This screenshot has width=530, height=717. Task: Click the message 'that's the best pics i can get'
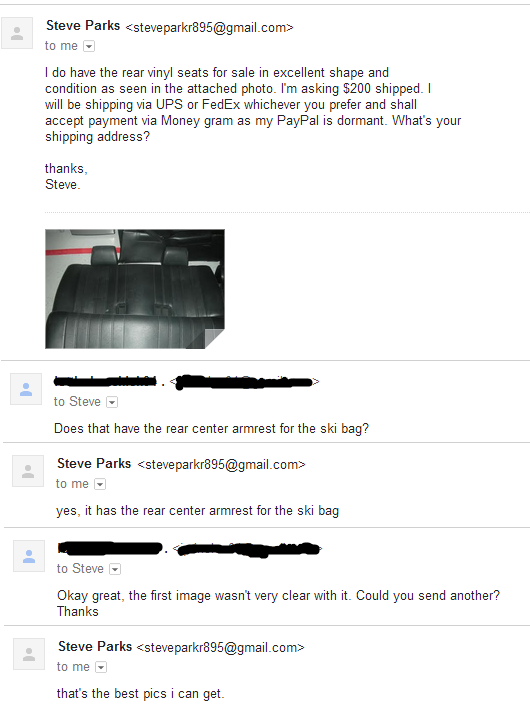[x=141, y=694]
